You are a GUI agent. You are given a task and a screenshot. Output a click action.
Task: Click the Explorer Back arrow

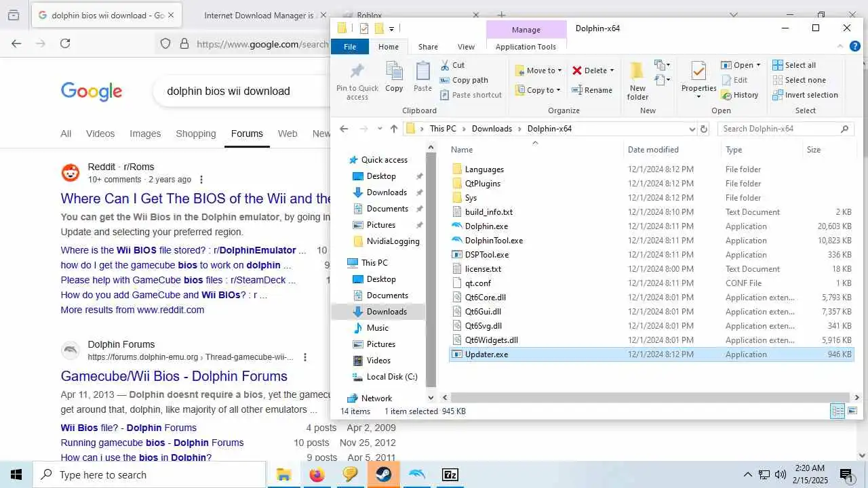click(344, 129)
